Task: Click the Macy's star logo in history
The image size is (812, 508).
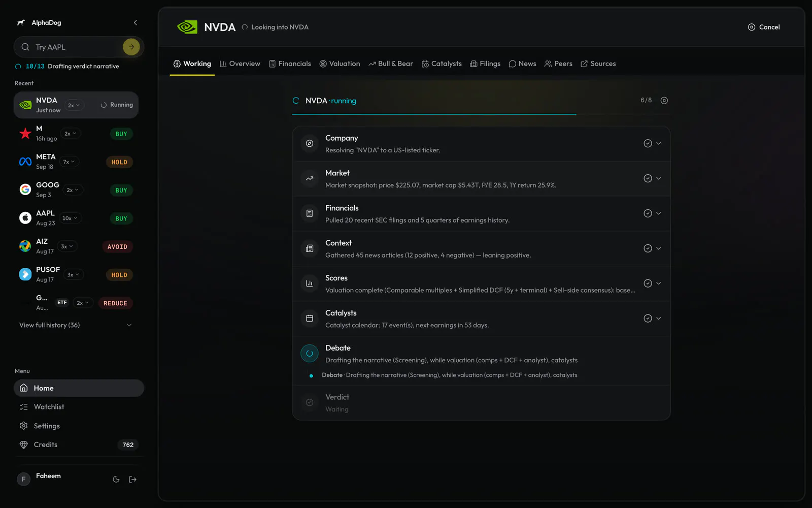Action: [x=25, y=134]
